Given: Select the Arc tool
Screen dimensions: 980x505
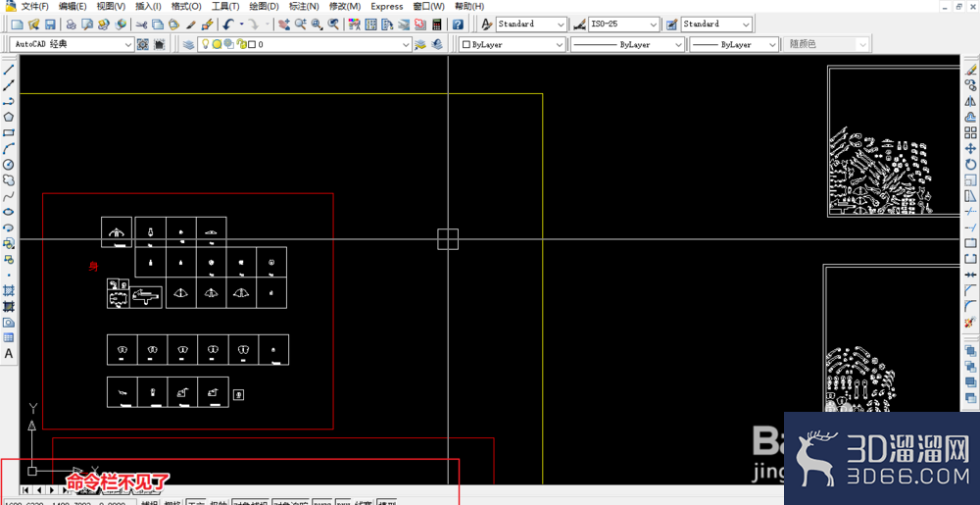Looking at the screenshot, I should tap(9, 148).
